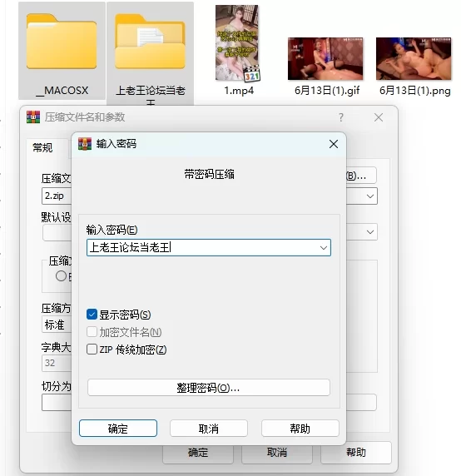Click the file name label 6月13日(1).png
The width and height of the screenshot is (461, 476).
[x=415, y=91]
